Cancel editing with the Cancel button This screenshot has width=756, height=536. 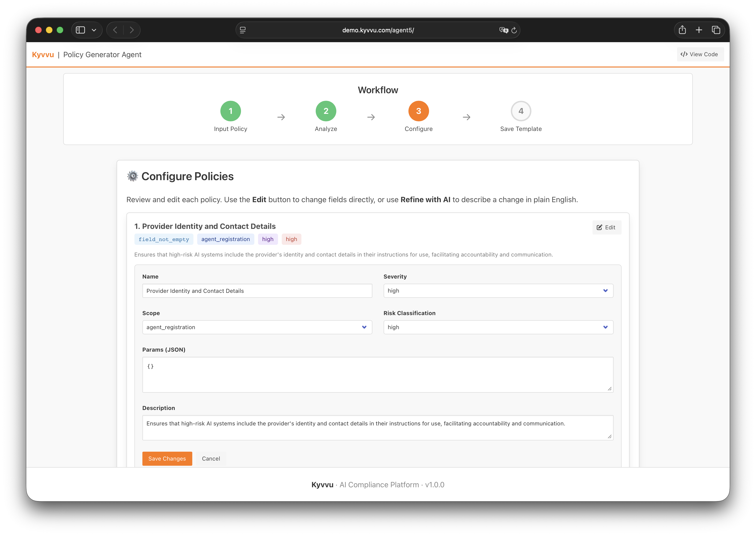(x=211, y=458)
